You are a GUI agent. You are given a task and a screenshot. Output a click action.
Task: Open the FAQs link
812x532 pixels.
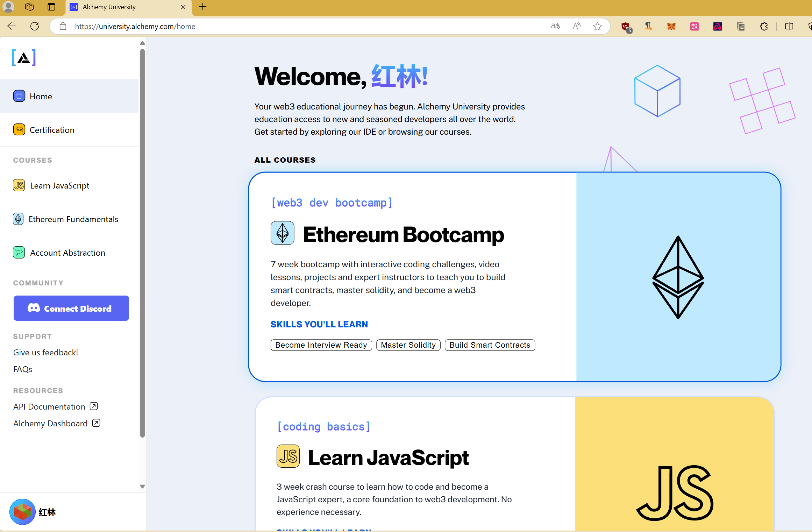pyautogui.click(x=23, y=369)
